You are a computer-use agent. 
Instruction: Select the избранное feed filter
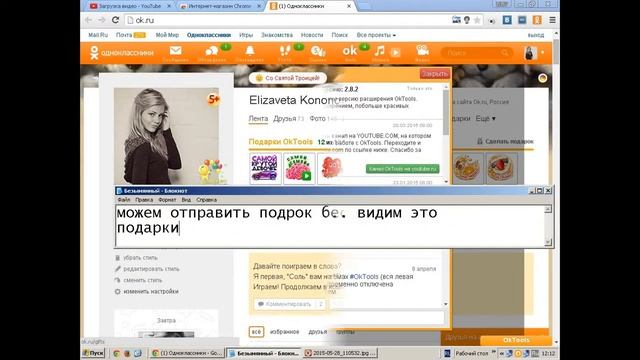pyautogui.click(x=284, y=332)
